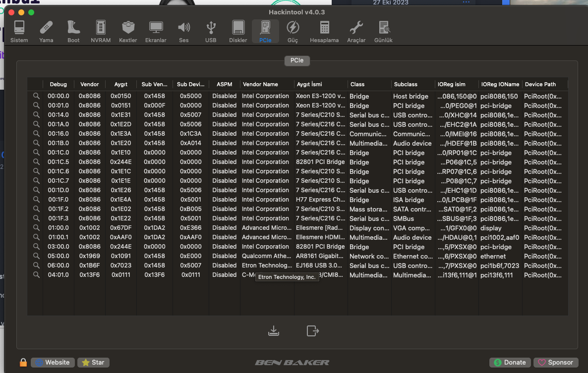
Task: Click the Donate button
Action: point(510,363)
